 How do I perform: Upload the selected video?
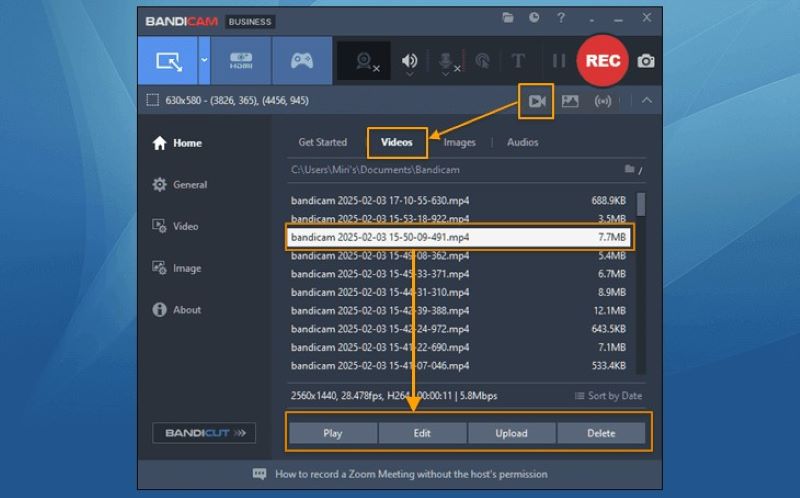pyautogui.click(x=511, y=433)
